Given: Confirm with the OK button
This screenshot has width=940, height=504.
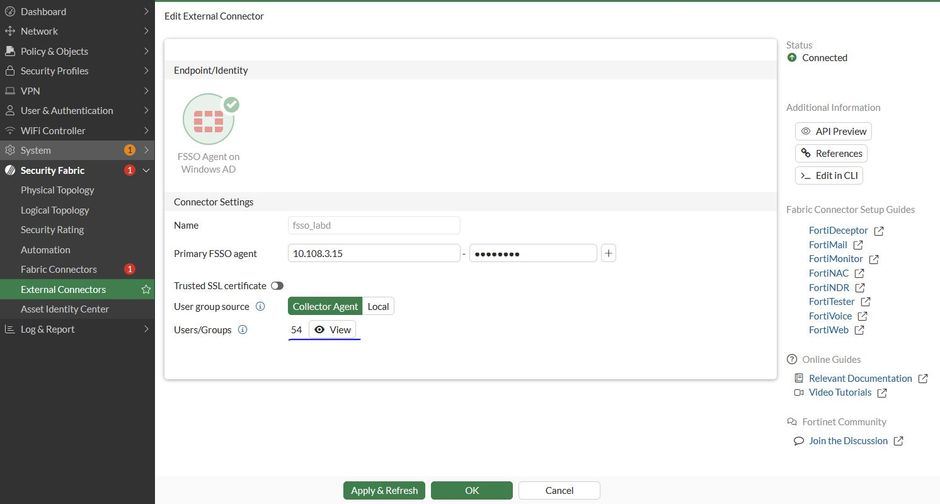Looking at the screenshot, I should point(472,490).
